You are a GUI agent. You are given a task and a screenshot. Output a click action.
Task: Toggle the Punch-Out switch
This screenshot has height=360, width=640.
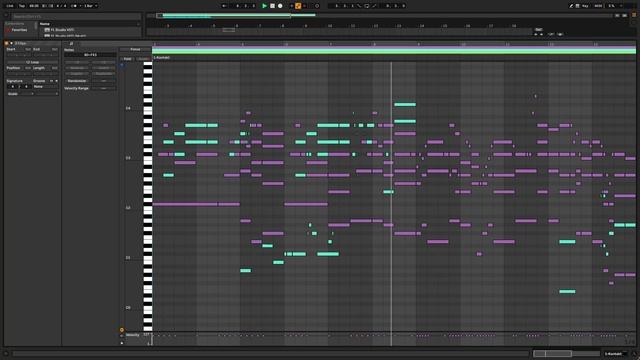pyautogui.click(x=374, y=6)
